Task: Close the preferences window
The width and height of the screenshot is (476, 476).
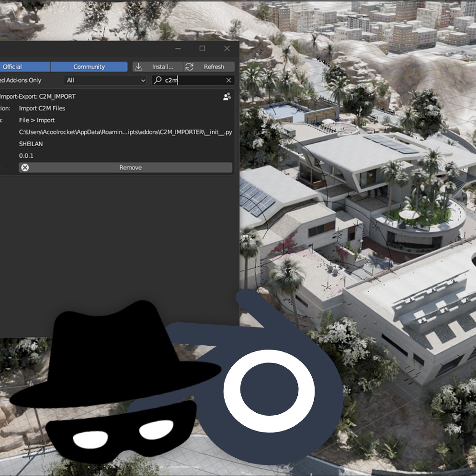Action: coord(227,48)
